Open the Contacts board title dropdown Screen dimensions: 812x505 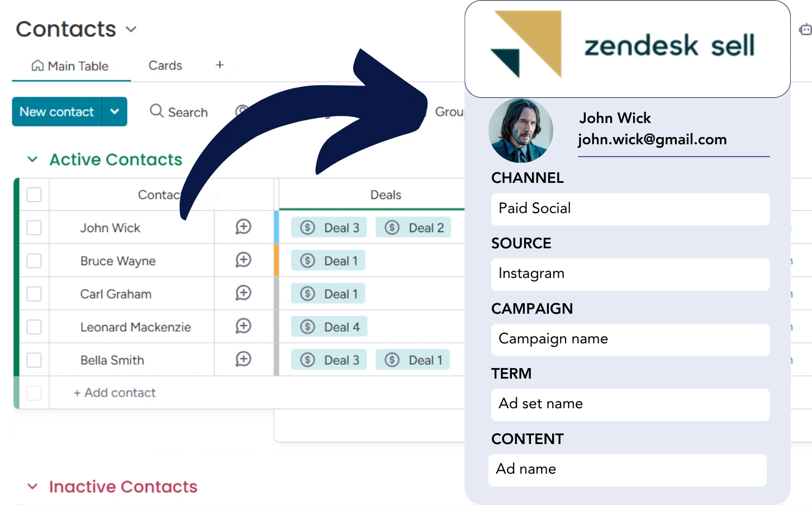[131, 29]
